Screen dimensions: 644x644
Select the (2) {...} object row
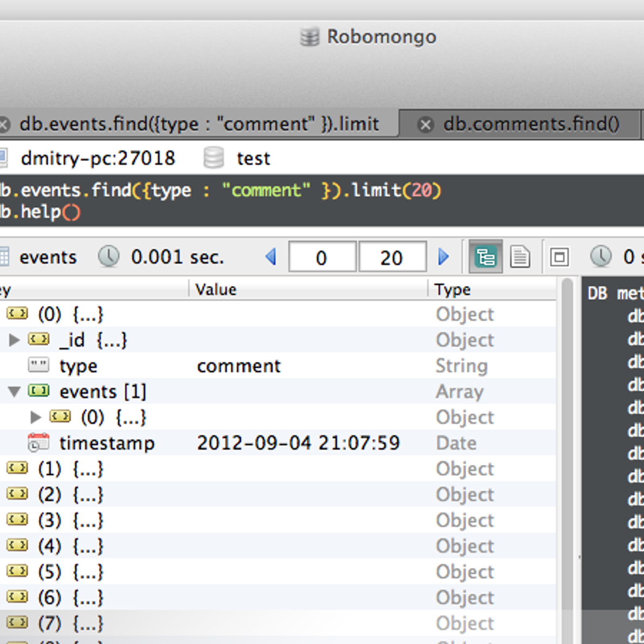tap(278, 494)
